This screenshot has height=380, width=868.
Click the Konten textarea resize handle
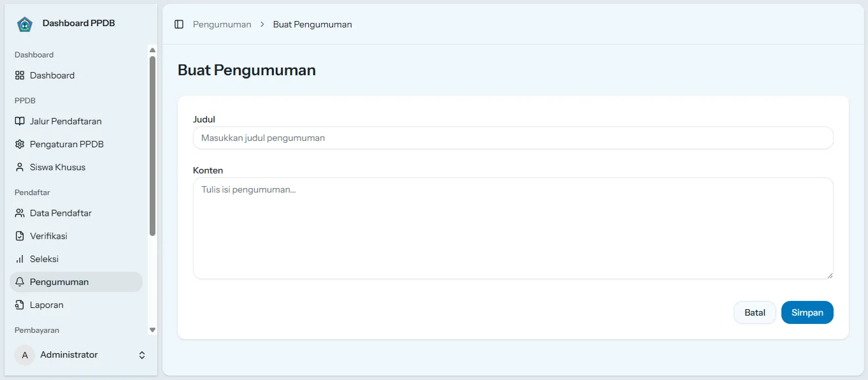(x=829, y=275)
